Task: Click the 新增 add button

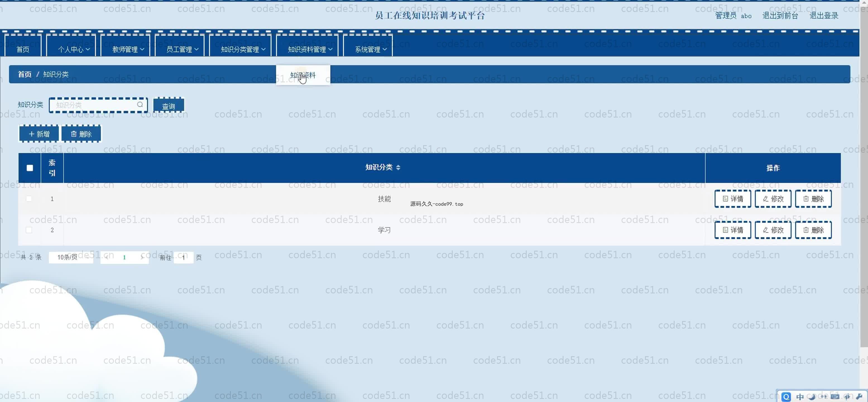Action: 39,134
